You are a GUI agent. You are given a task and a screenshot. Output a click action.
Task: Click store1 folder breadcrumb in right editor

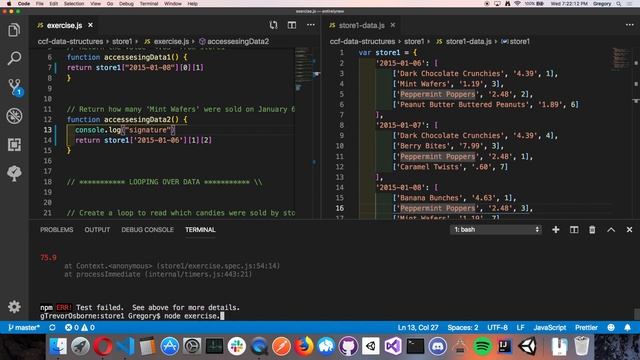(x=414, y=41)
